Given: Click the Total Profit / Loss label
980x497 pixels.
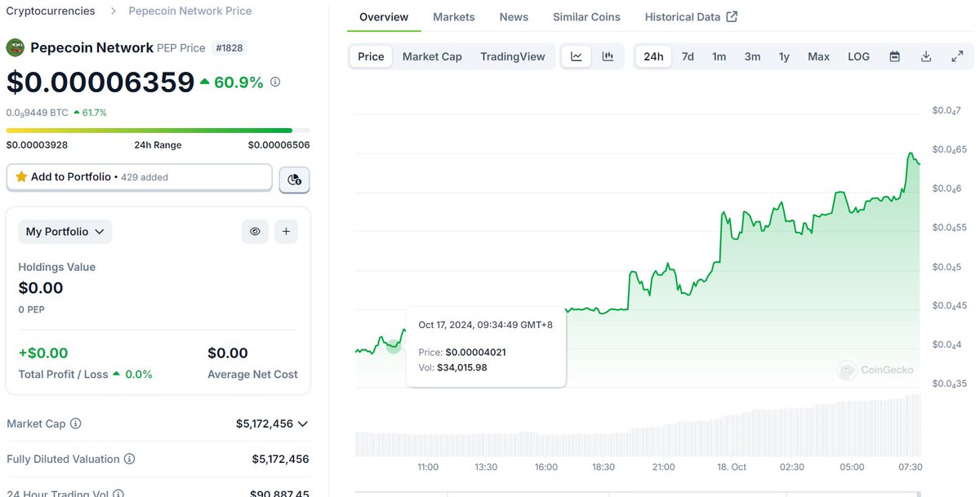Looking at the screenshot, I should [x=64, y=374].
